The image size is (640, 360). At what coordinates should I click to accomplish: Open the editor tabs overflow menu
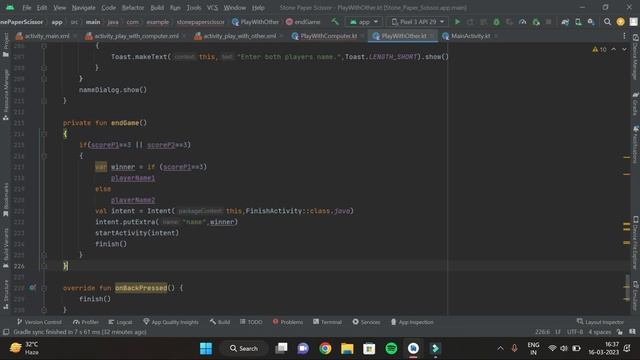(x=624, y=36)
